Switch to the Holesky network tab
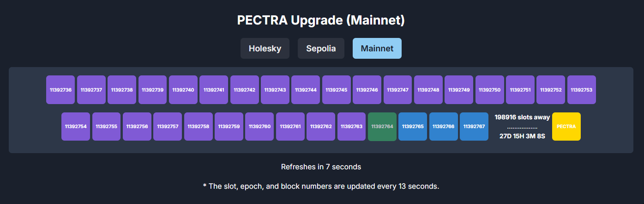The image size is (644, 204). point(265,49)
